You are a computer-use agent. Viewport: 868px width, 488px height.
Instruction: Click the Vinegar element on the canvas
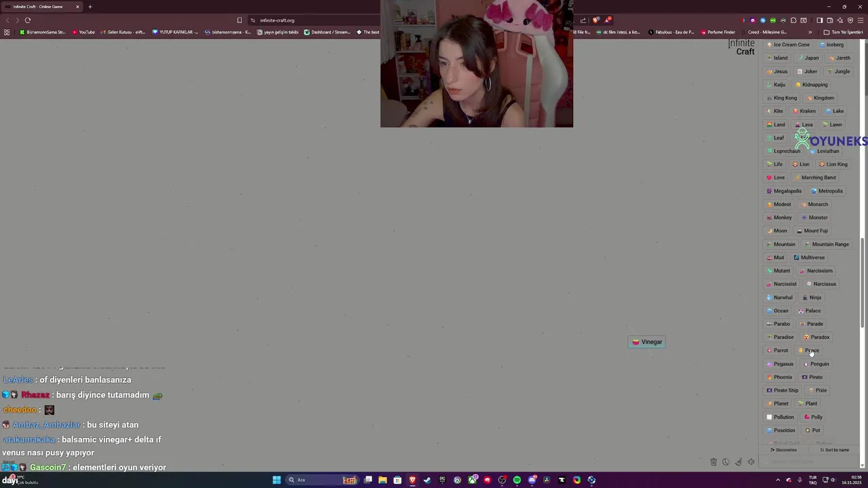(647, 342)
